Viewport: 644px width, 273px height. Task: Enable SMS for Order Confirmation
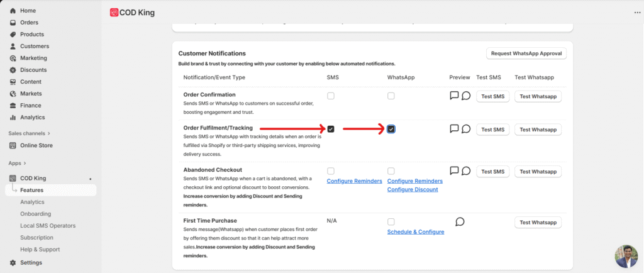click(331, 96)
